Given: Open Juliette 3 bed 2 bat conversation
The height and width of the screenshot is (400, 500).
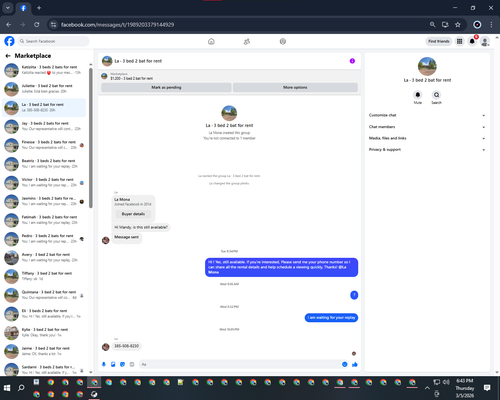Looking at the screenshot, I should [x=44, y=89].
